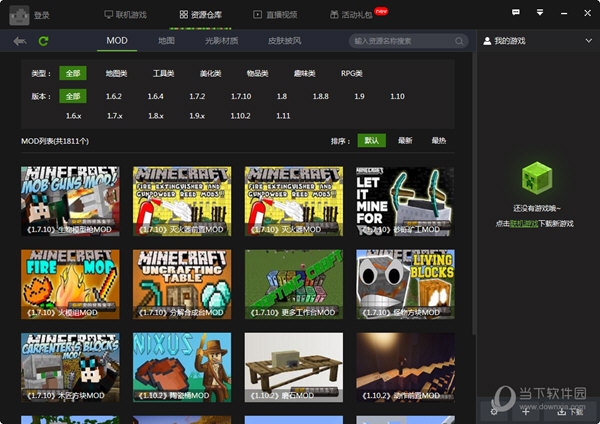Screen dimensions: 600x424
Task: Go back with the left arrow icon
Action: tap(20, 41)
